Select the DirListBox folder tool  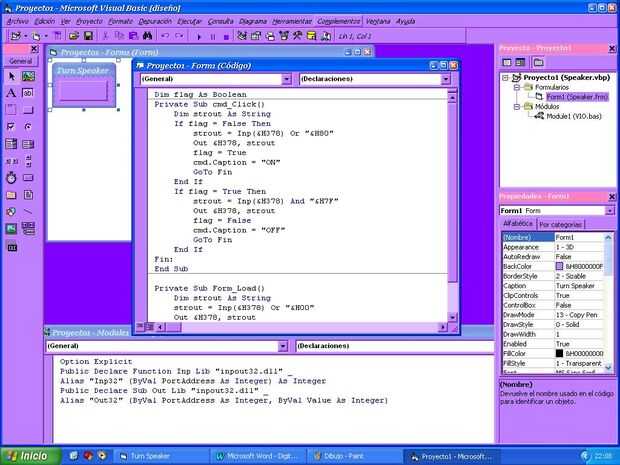pos(11,195)
